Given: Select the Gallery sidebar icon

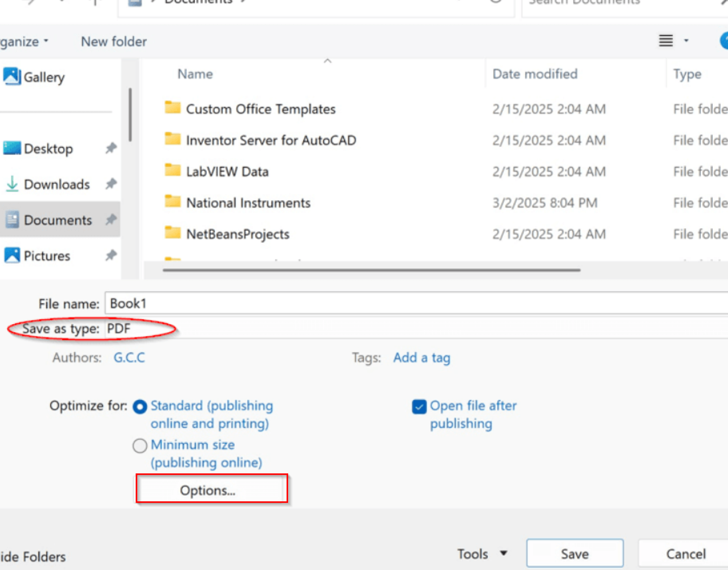Looking at the screenshot, I should pyautogui.click(x=11, y=77).
